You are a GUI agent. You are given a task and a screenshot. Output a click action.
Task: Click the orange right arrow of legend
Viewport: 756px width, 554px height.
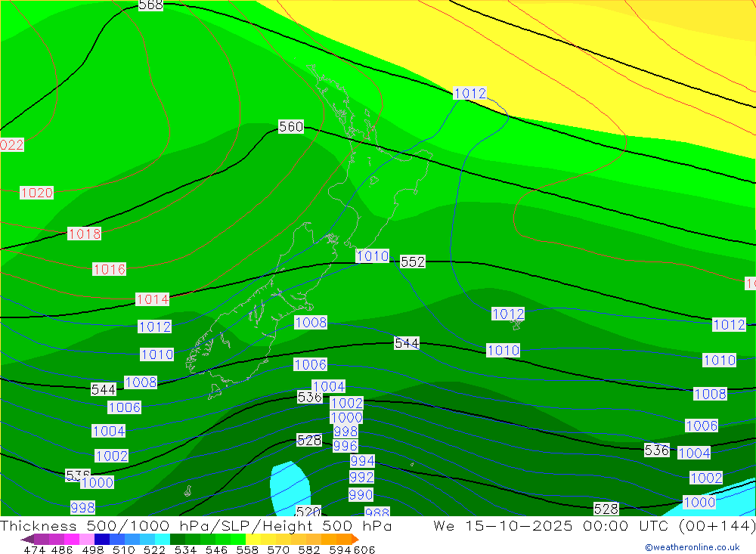tap(355, 539)
